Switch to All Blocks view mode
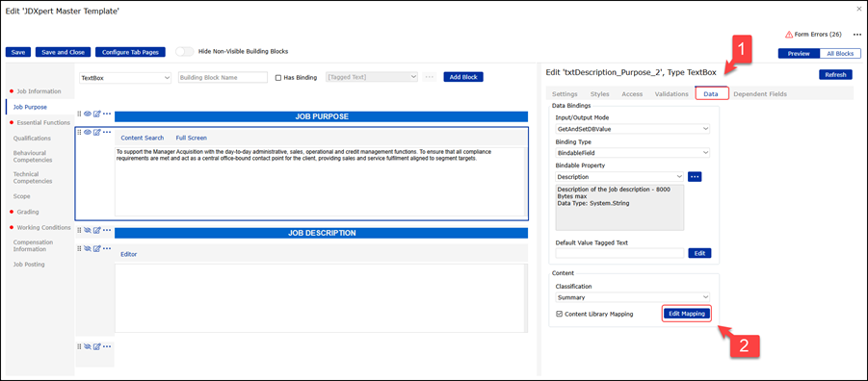The height and width of the screenshot is (381, 868). (x=840, y=54)
